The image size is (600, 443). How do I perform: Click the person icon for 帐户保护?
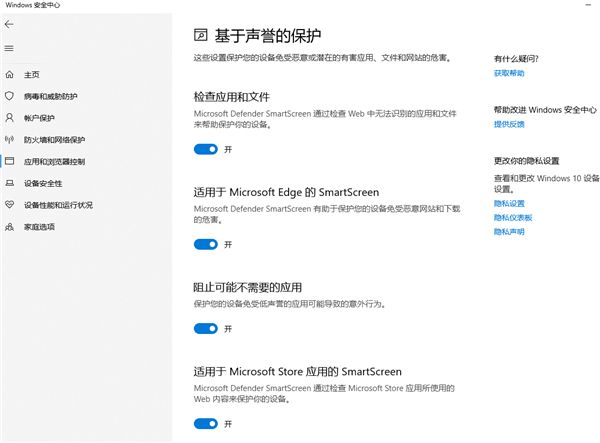tap(10, 118)
